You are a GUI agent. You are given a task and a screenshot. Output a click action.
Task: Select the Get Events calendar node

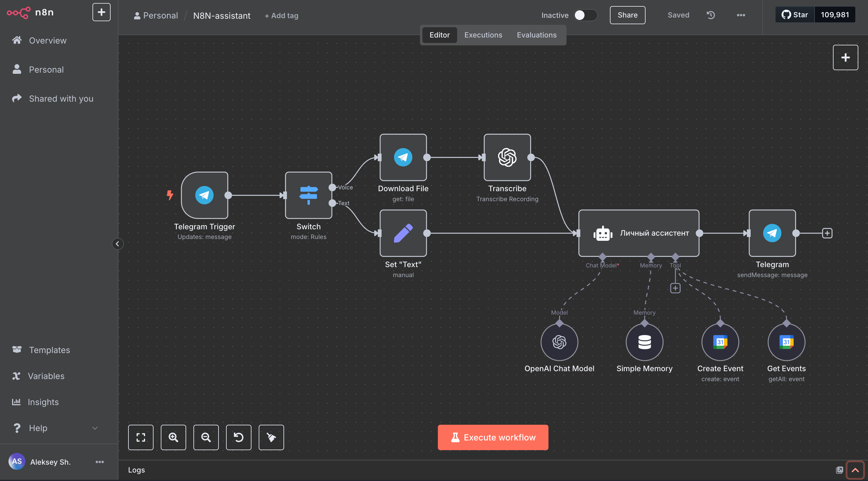coord(786,342)
